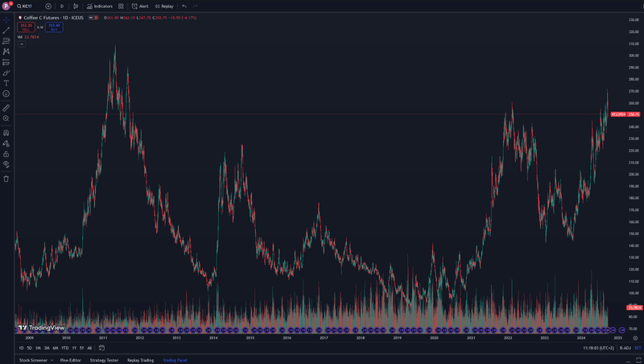Open the Replay Trading tab
The height and width of the screenshot is (364, 644).
pyautogui.click(x=140, y=360)
